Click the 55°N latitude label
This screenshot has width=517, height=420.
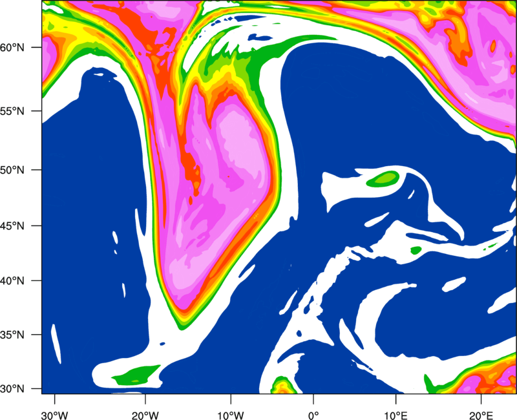coord(12,111)
